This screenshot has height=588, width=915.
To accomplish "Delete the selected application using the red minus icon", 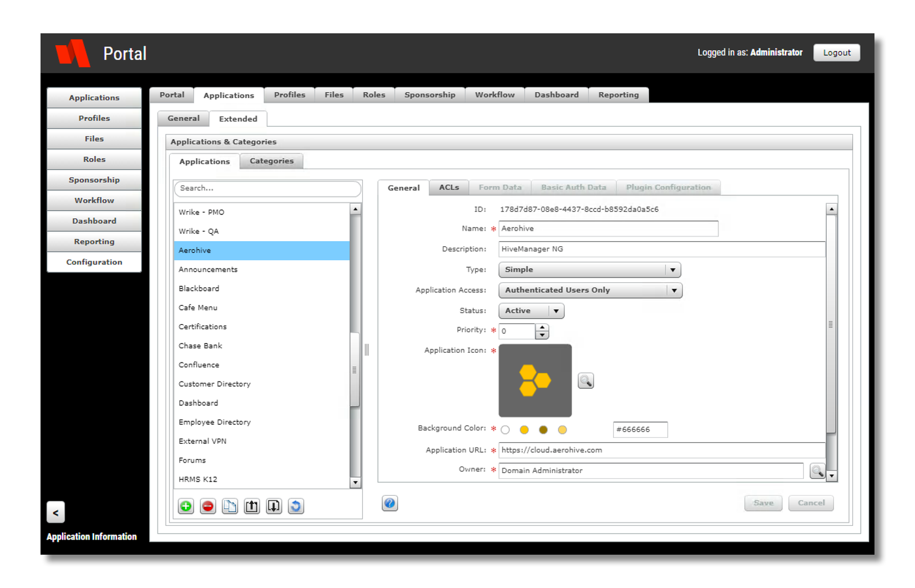I will coord(208,506).
